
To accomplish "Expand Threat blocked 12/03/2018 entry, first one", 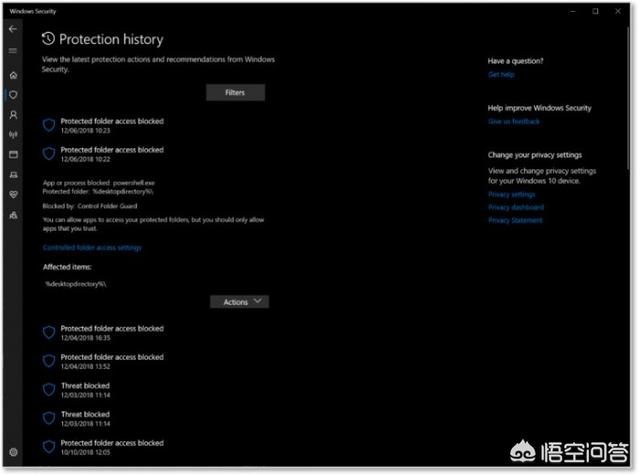I will pyautogui.click(x=77, y=390).
